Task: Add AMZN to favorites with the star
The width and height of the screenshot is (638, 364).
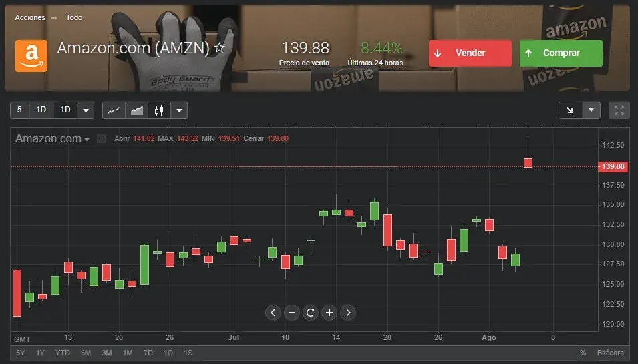Action: coord(219,48)
